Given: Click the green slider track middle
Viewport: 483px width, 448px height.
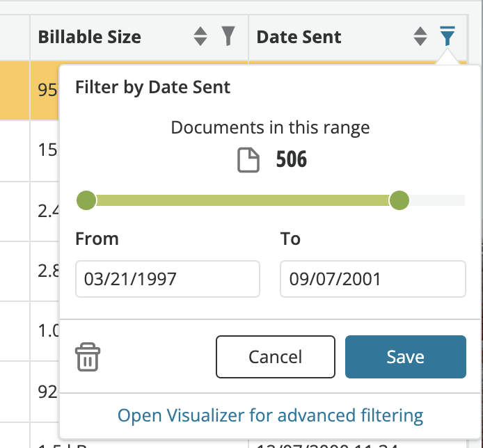Looking at the screenshot, I should 243,200.
